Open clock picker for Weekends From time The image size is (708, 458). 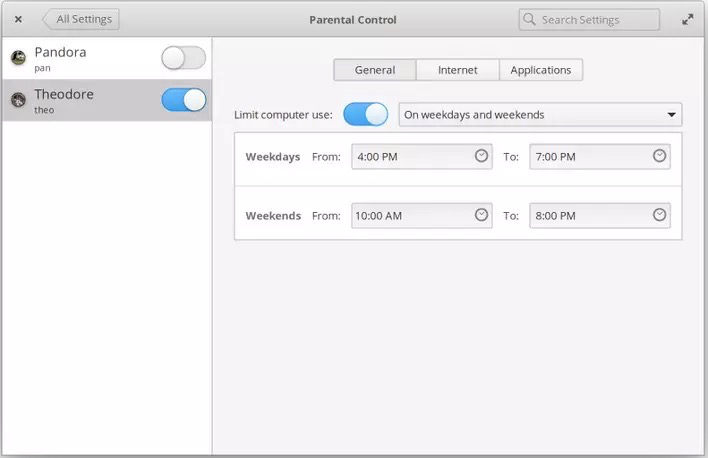[x=481, y=215]
